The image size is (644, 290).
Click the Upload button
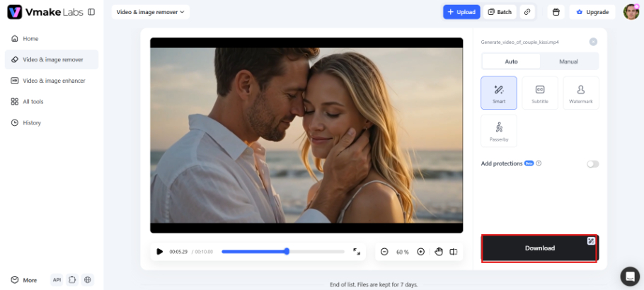click(461, 12)
